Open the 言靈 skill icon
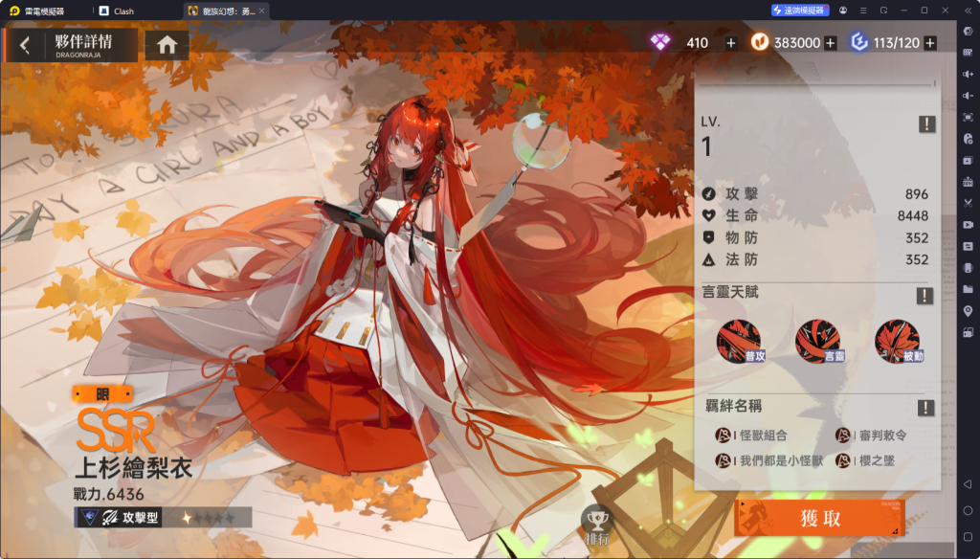This screenshot has height=559, width=980. (x=818, y=342)
